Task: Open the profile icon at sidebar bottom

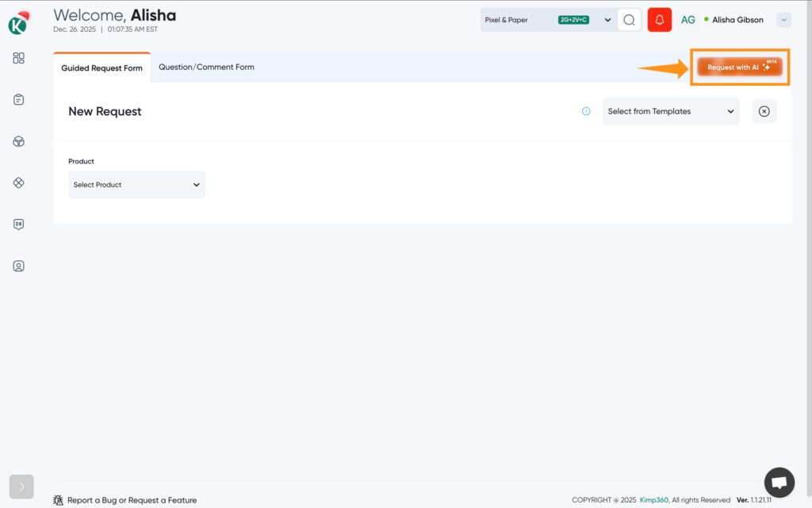Action: 17,266
